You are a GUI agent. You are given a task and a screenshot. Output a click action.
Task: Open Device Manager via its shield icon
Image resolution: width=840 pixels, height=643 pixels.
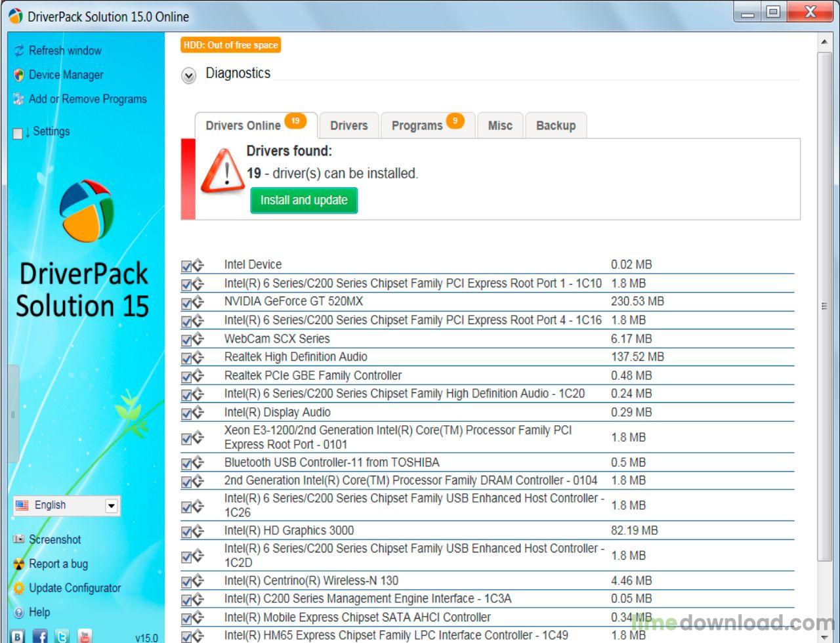[18, 75]
